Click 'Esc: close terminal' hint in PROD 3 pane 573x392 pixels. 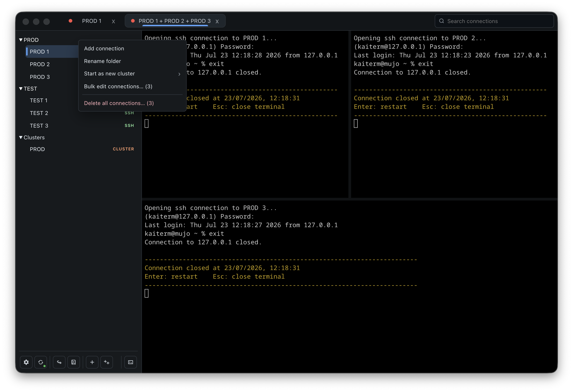[x=249, y=277]
